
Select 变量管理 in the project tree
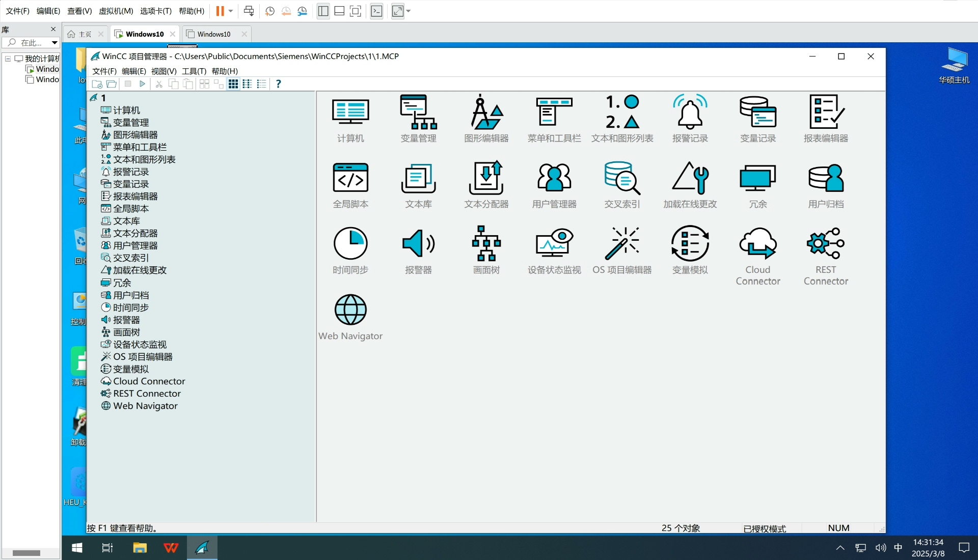(131, 122)
